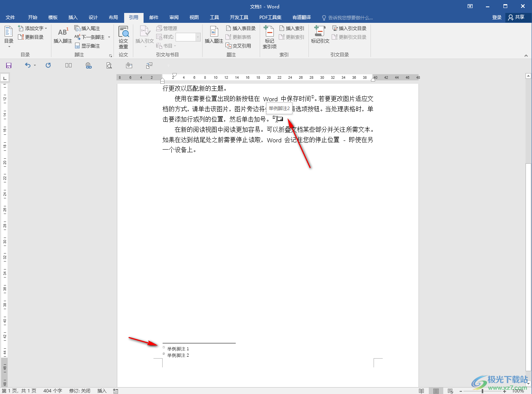Switch to the 开始 Home tab
Image resolution: width=532 pixels, height=394 pixels.
click(x=33, y=18)
